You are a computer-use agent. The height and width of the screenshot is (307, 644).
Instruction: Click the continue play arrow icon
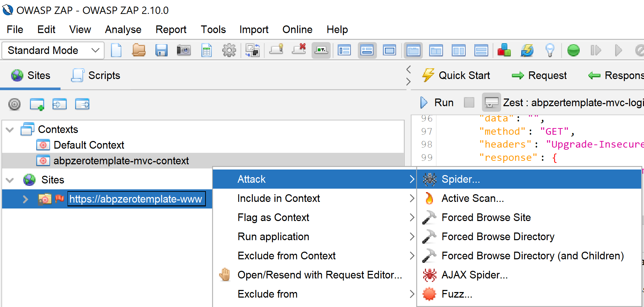click(x=618, y=50)
